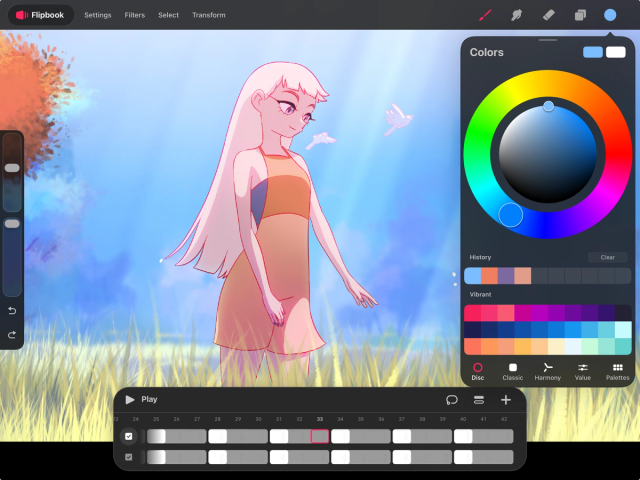Pick the teal last Vibrant palette swatch
The height and width of the screenshot is (480, 640).
click(x=623, y=347)
